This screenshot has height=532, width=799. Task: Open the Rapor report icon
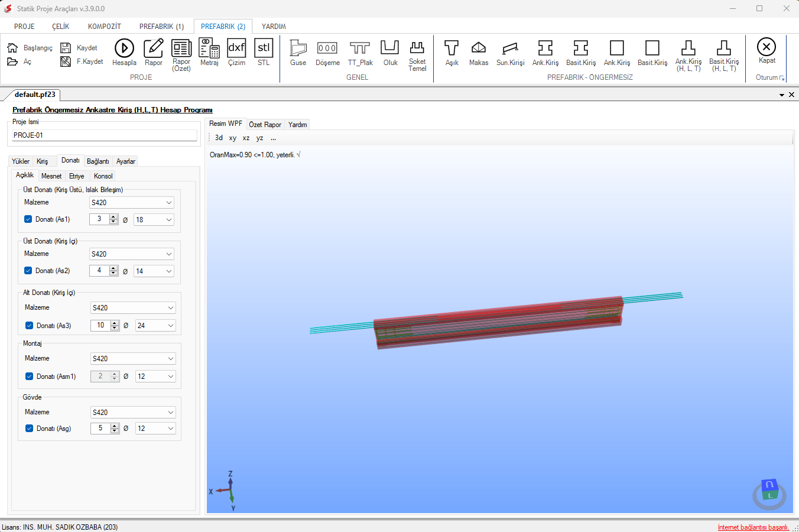pos(154,52)
